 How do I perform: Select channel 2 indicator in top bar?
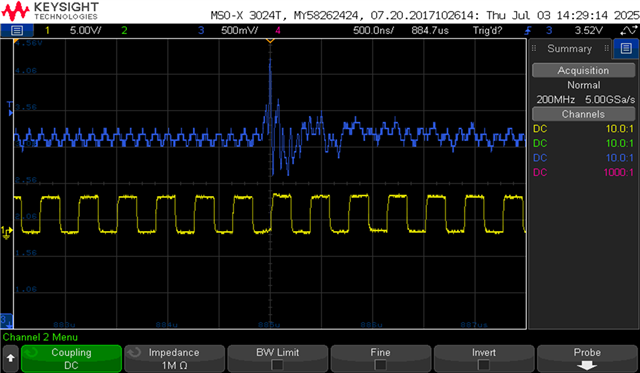(x=124, y=31)
